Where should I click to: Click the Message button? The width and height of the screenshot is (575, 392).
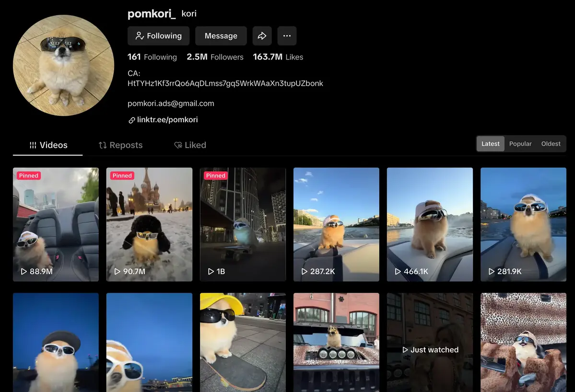point(221,36)
